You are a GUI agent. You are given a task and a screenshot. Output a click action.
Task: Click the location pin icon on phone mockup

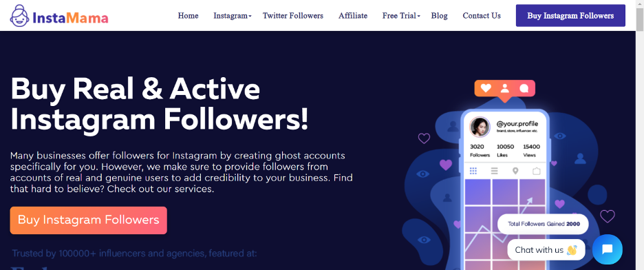[515, 171]
